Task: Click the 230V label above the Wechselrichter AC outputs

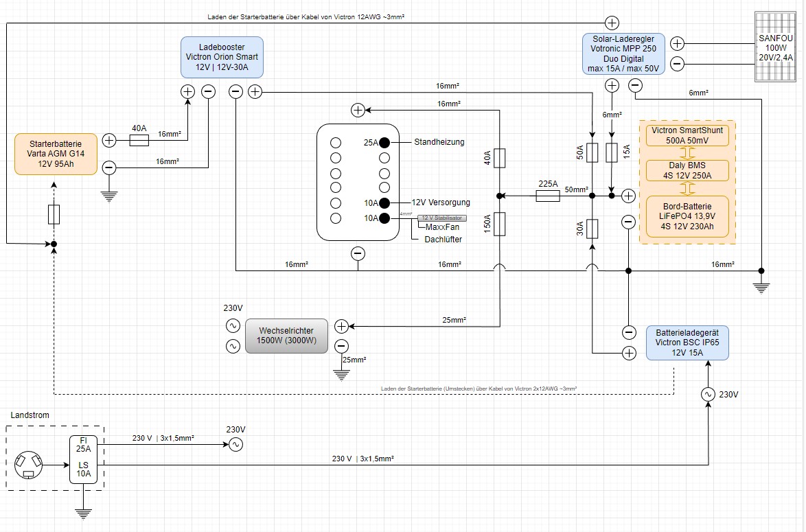Action: point(233,308)
